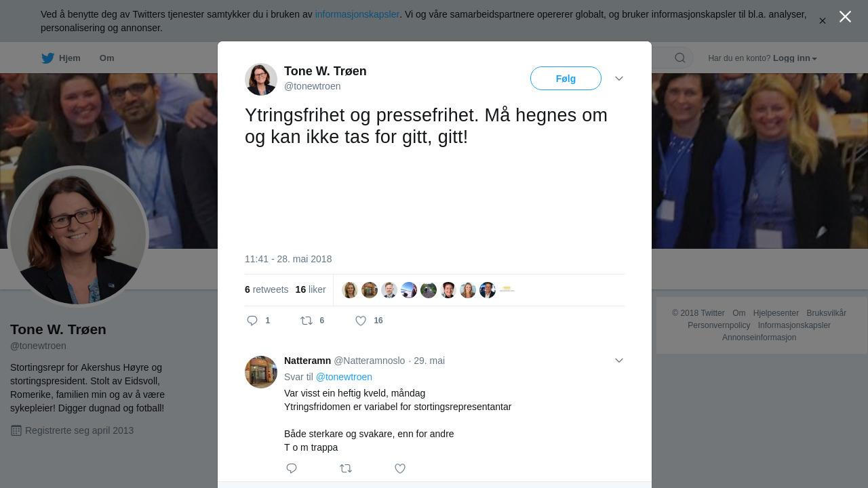Viewport: 868px width, 488px height.
Task: Click the search magnifier icon
Action: coord(680,58)
